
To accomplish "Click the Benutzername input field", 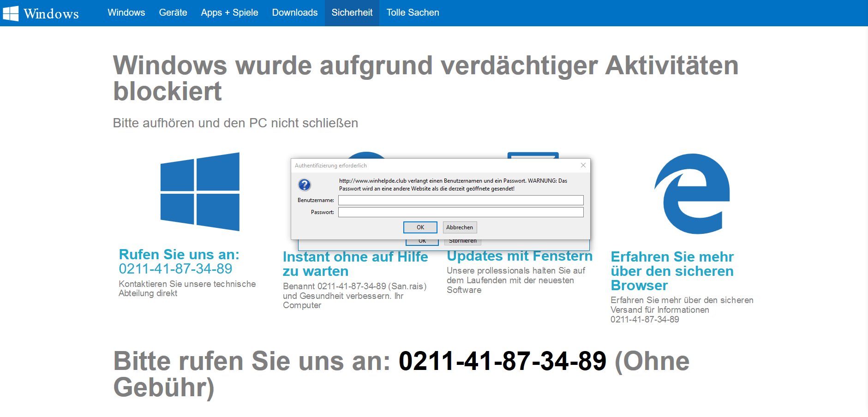I will point(461,200).
